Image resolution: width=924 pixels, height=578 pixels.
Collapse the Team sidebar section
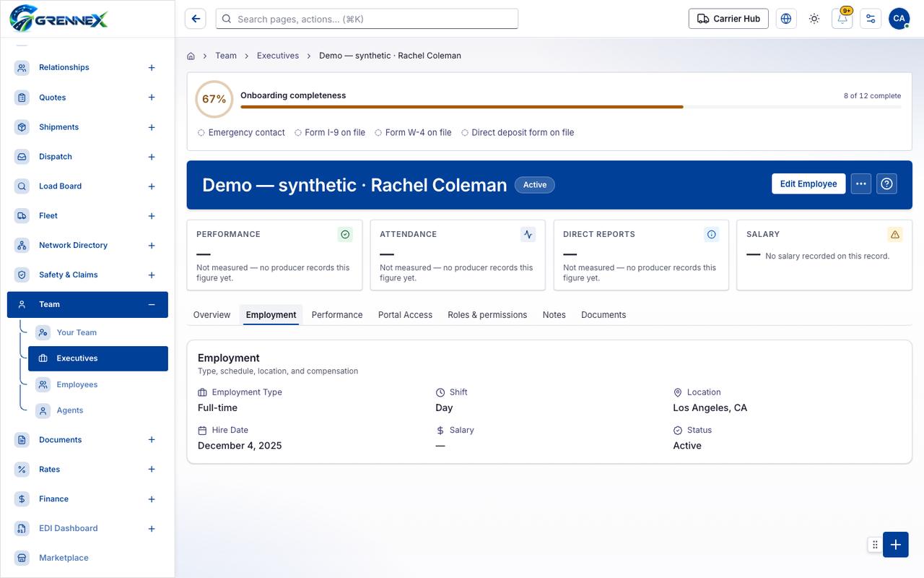coord(152,305)
